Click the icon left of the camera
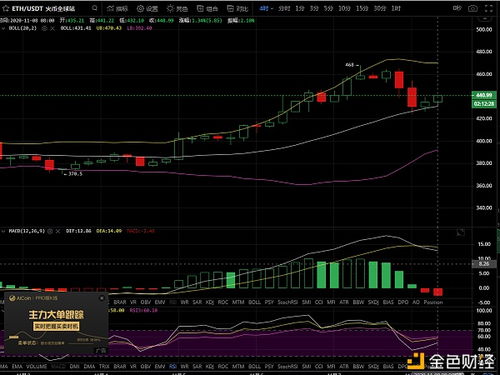Viewport: 500px width, 375px height. [457, 8]
